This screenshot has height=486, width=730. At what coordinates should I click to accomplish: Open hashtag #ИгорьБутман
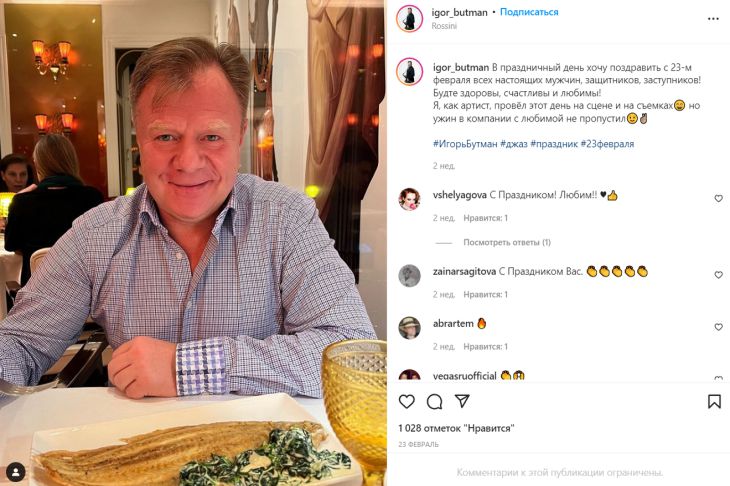(465, 144)
